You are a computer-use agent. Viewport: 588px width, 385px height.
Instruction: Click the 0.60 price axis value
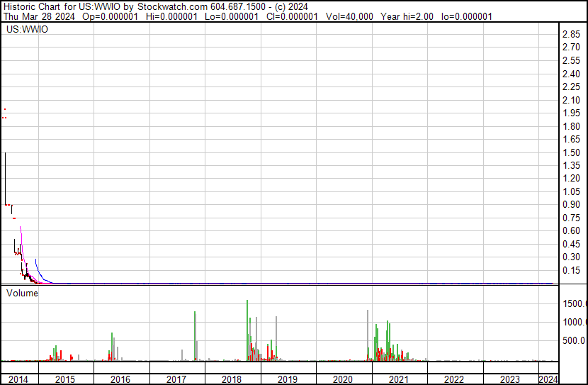tap(571, 230)
